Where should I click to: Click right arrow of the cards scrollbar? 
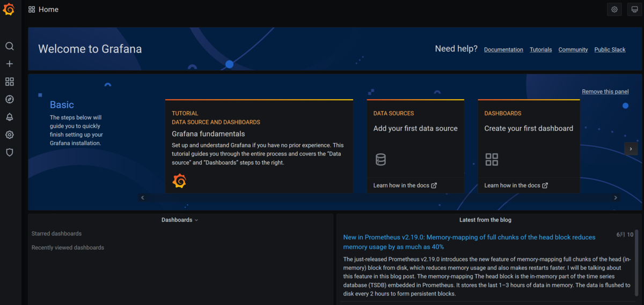[616, 198]
